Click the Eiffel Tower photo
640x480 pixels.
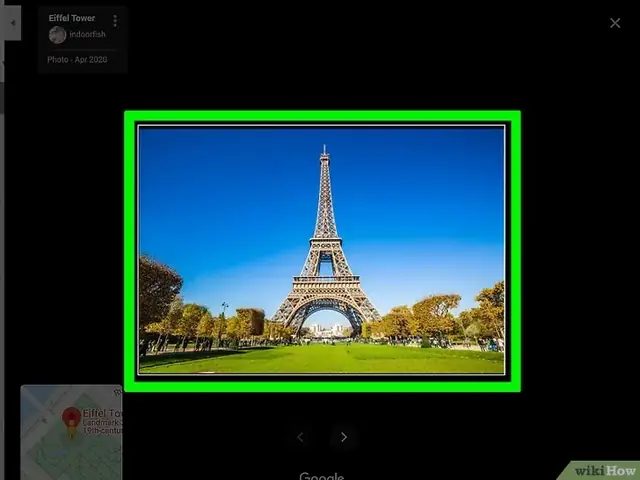point(322,250)
